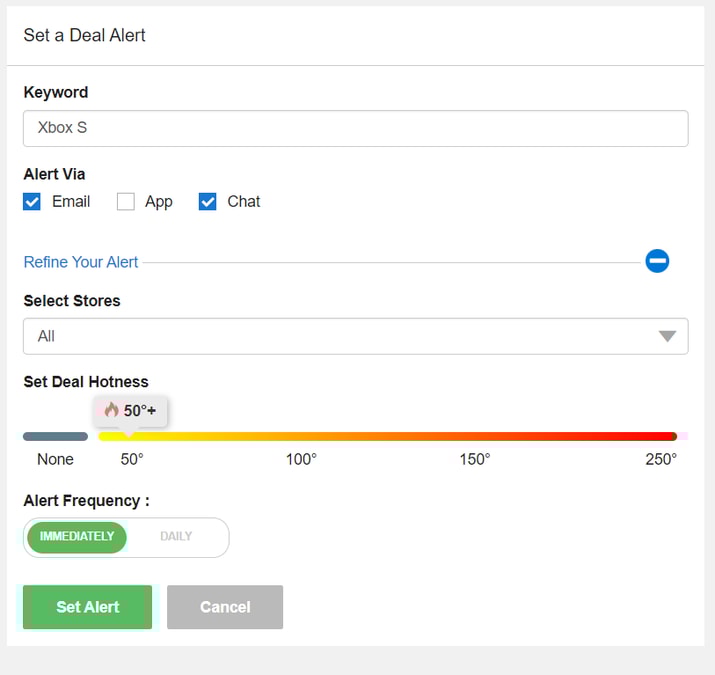Enable the App alert checkbox

point(126,202)
